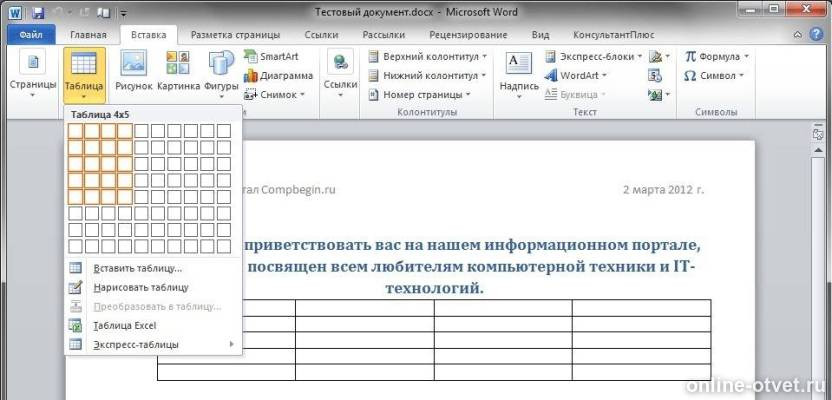
Task: Open the Customize Quick Access Toolbar arrow
Action: point(124,13)
